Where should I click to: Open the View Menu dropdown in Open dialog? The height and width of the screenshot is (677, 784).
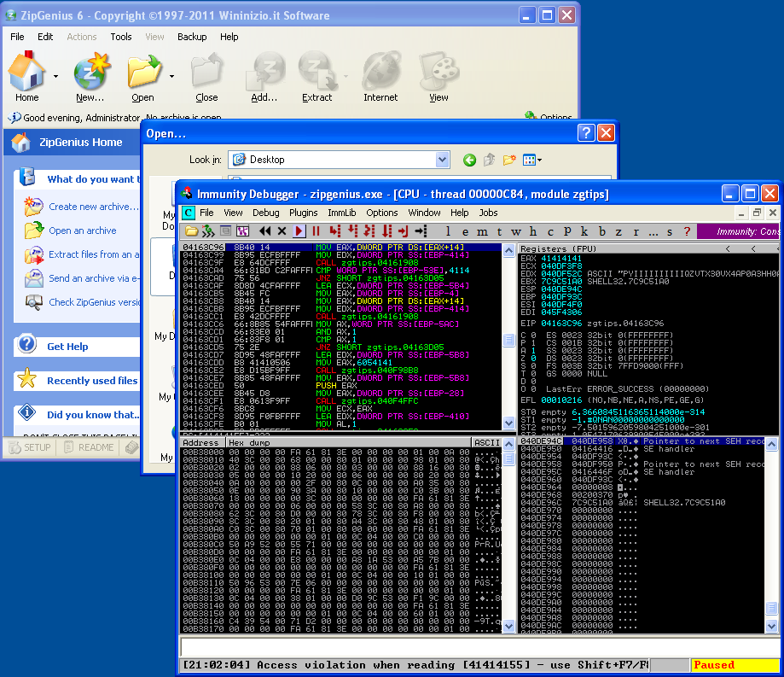click(x=532, y=160)
